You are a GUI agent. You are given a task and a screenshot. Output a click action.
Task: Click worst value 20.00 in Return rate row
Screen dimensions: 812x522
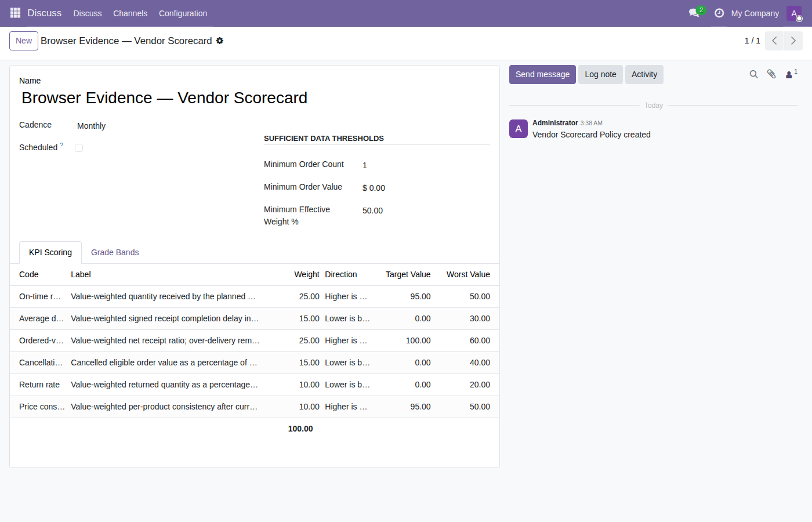point(480,385)
